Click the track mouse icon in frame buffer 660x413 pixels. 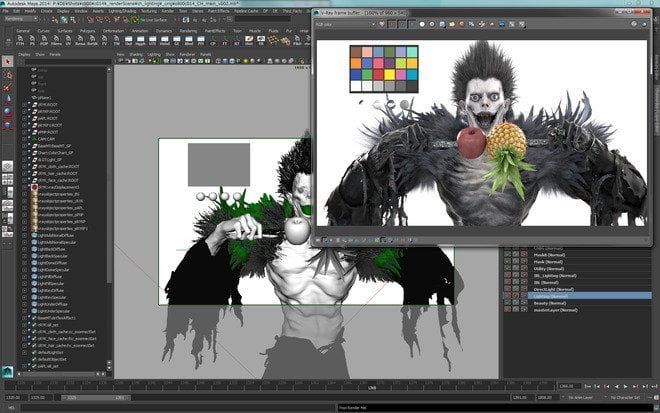click(482, 24)
